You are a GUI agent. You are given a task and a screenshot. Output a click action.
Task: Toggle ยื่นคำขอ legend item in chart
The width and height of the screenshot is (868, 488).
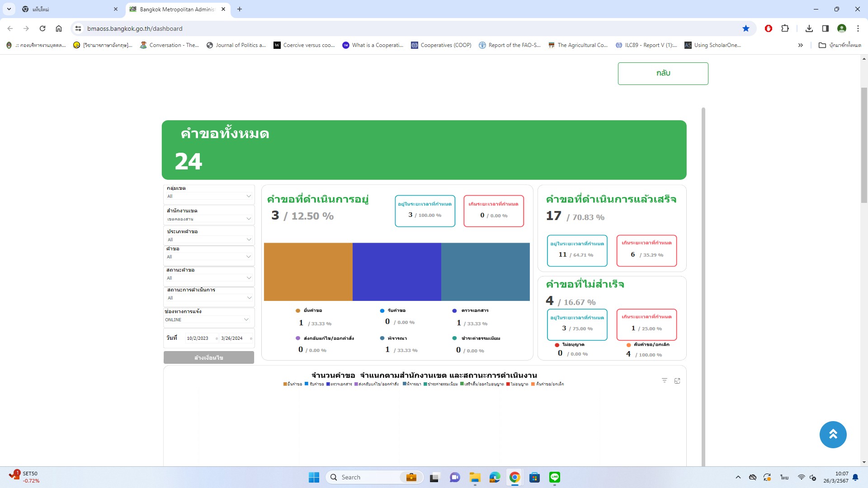tap(293, 384)
